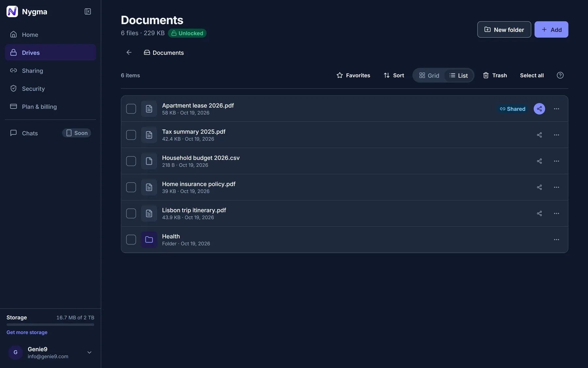Click the Health folder icon

coord(149,239)
